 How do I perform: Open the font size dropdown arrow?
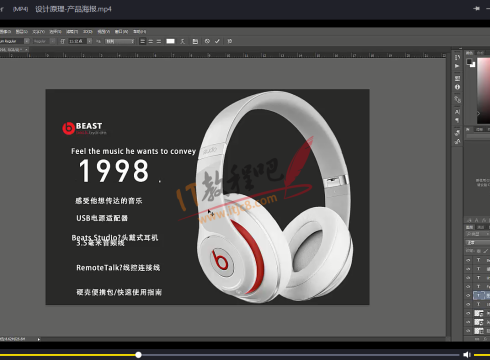coord(89,41)
